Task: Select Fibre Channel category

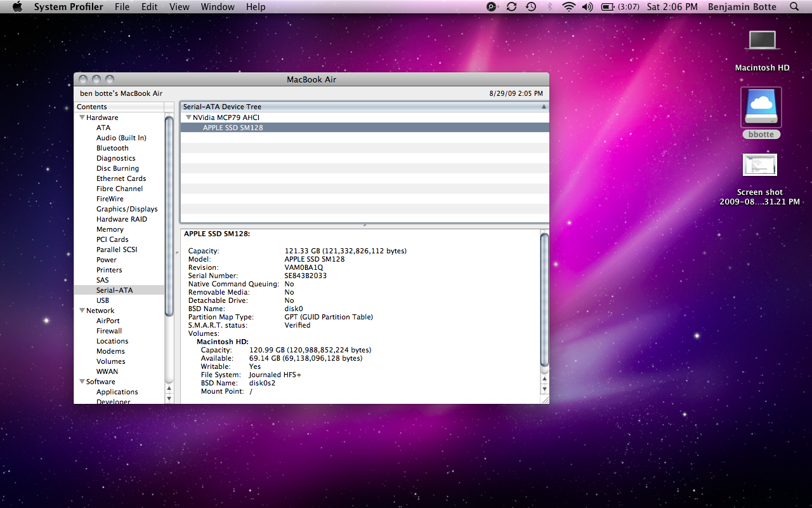Action: 119,189
